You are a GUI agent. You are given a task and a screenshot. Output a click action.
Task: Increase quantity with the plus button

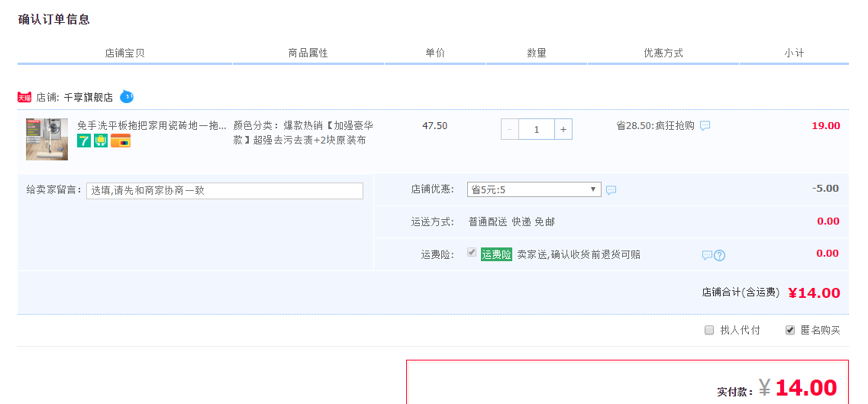click(563, 130)
